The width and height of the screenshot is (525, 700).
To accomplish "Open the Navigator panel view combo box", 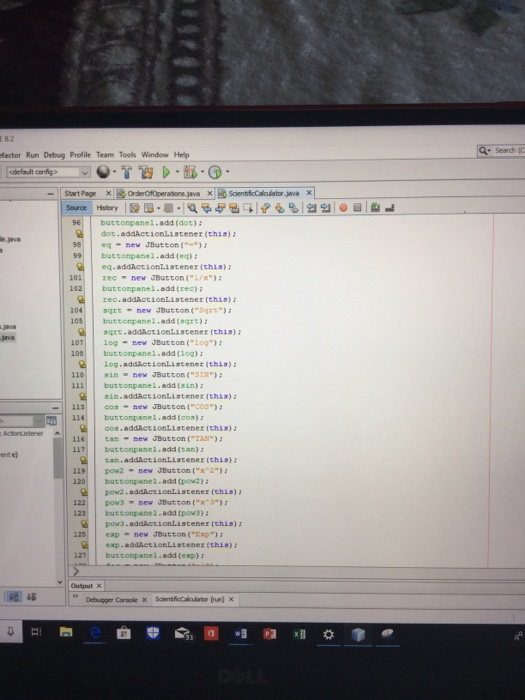I will (x=22, y=421).
